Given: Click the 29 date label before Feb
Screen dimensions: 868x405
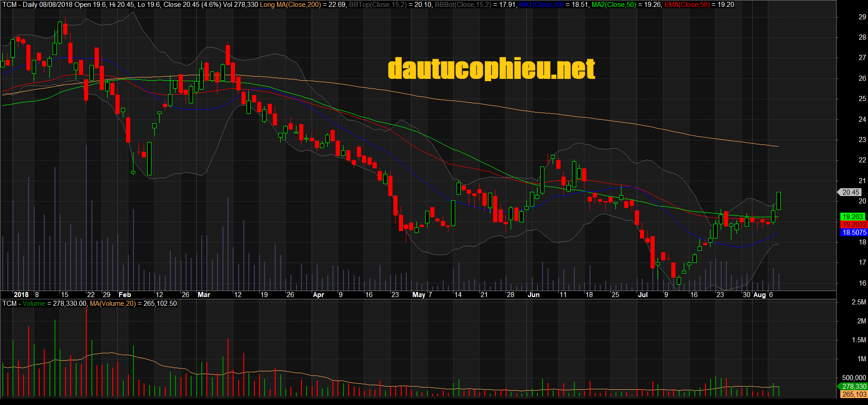Looking at the screenshot, I should click(x=107, y=295).
